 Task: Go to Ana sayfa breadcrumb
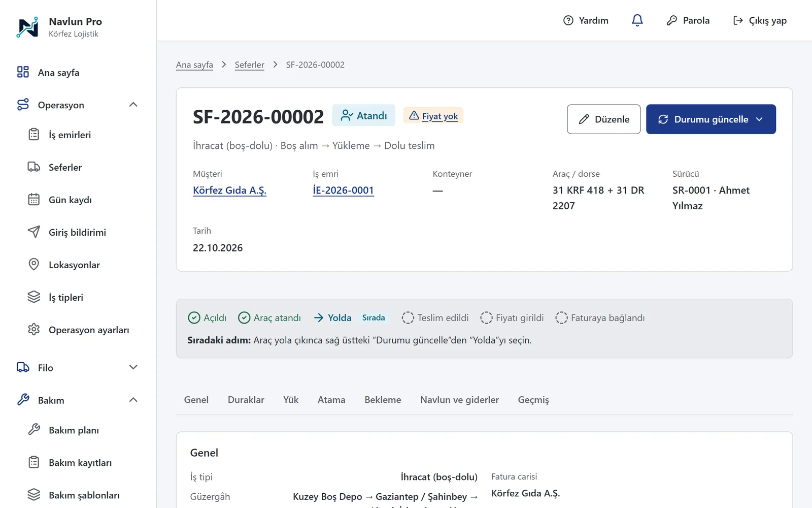point(194,65)
